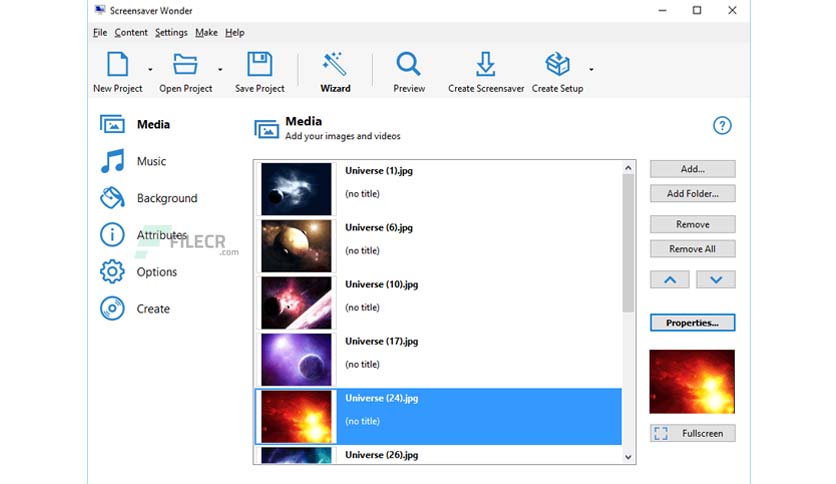The width and height of the screenshot is (836, 484).
Task: Select Universe (1).jpg thumbnail
Action: [296, 189]
